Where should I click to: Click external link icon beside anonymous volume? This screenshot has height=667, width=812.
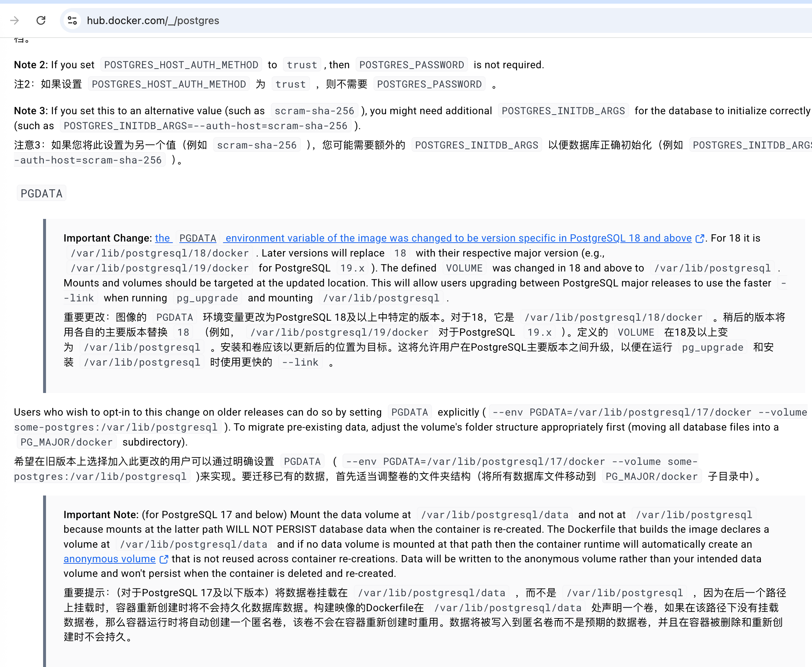tap(164, 559)
